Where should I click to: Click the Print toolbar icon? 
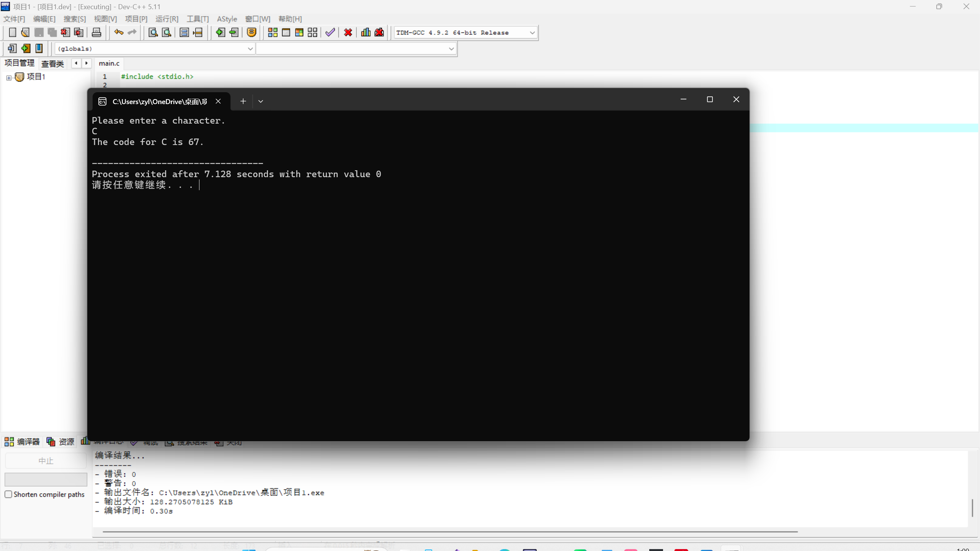pyautogui.click(x=96, y=33)
